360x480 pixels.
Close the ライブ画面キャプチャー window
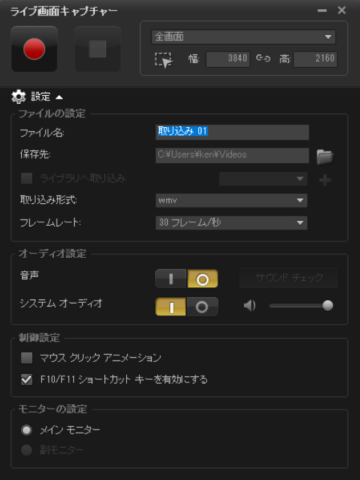point(342,10)
